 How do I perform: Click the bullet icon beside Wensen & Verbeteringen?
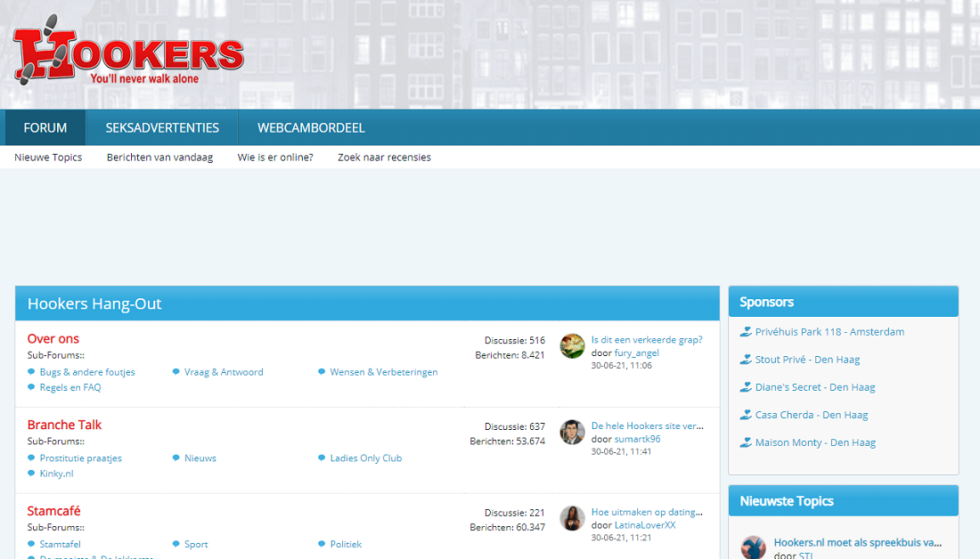coord(322,371)
